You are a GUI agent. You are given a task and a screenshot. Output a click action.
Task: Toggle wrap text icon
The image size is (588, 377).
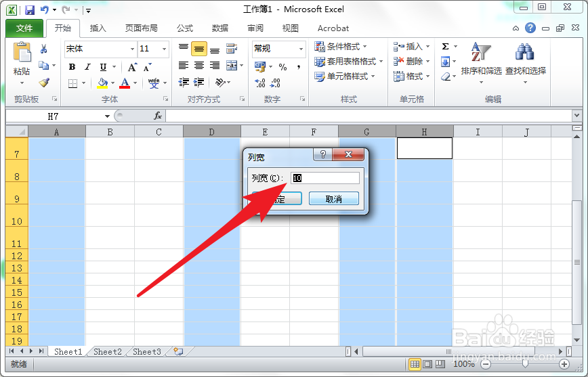[x=232, y=48]
